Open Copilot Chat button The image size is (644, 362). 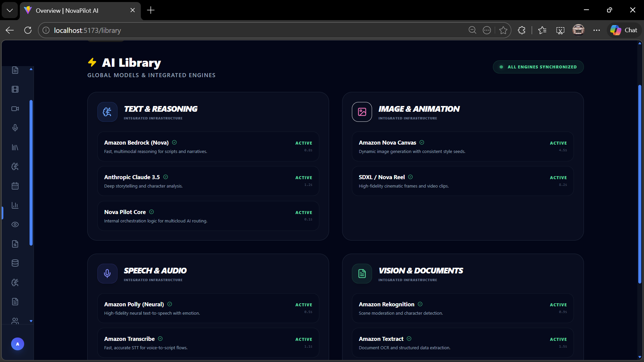624,30
